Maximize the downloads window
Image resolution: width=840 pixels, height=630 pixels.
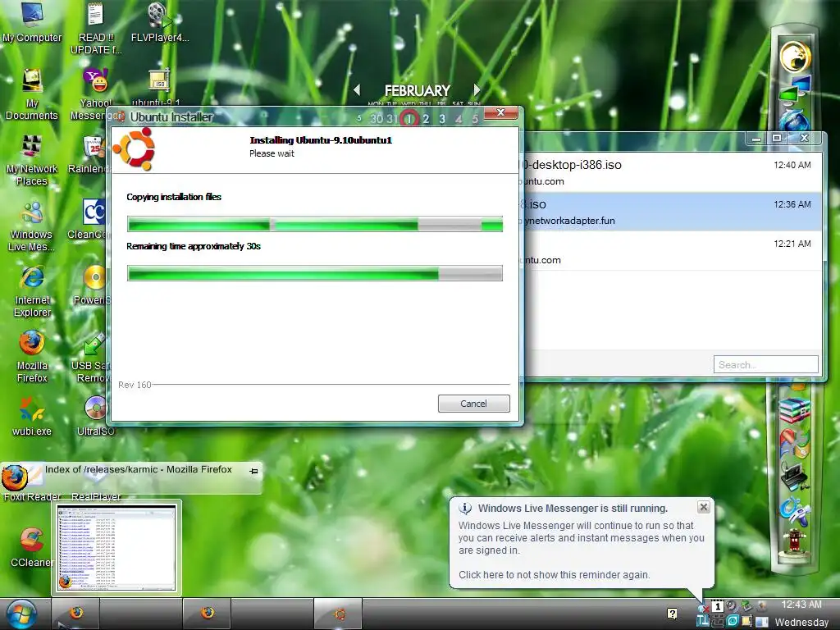(x=776, y=138)
